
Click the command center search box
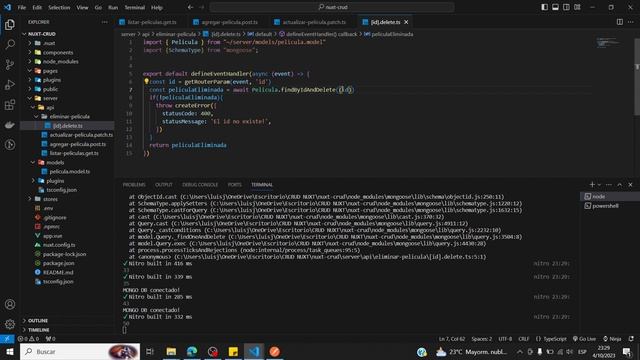(332, 7)
